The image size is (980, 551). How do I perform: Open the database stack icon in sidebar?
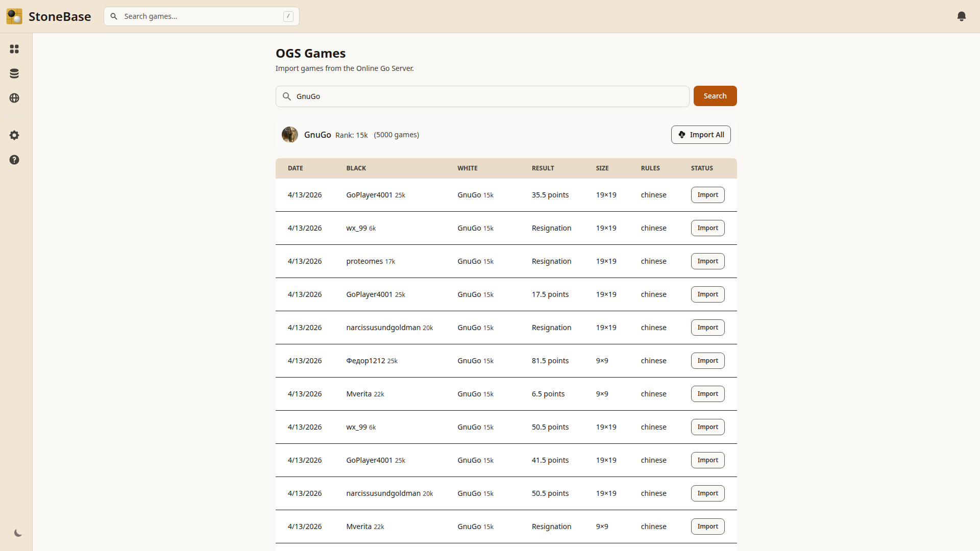[14, 73]
